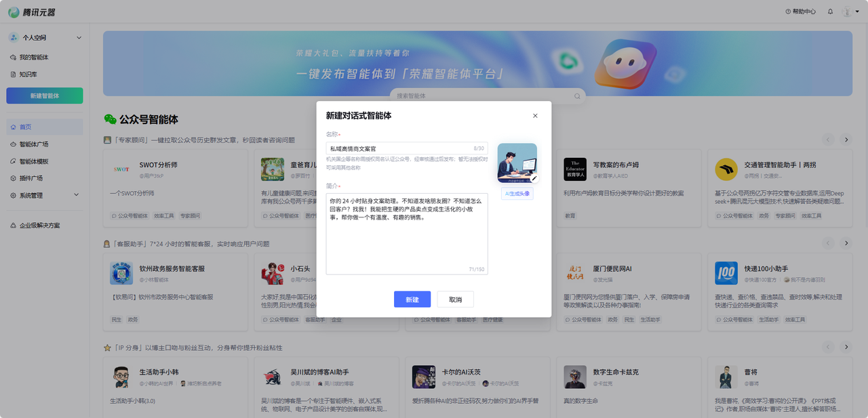This screenshot has height=418, width=868.
Task: Open 曹将 avatar icon
Action: point(726,377)
